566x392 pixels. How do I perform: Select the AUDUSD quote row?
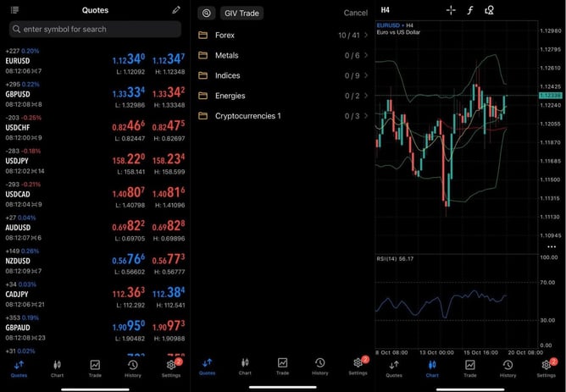pos(95,228)
